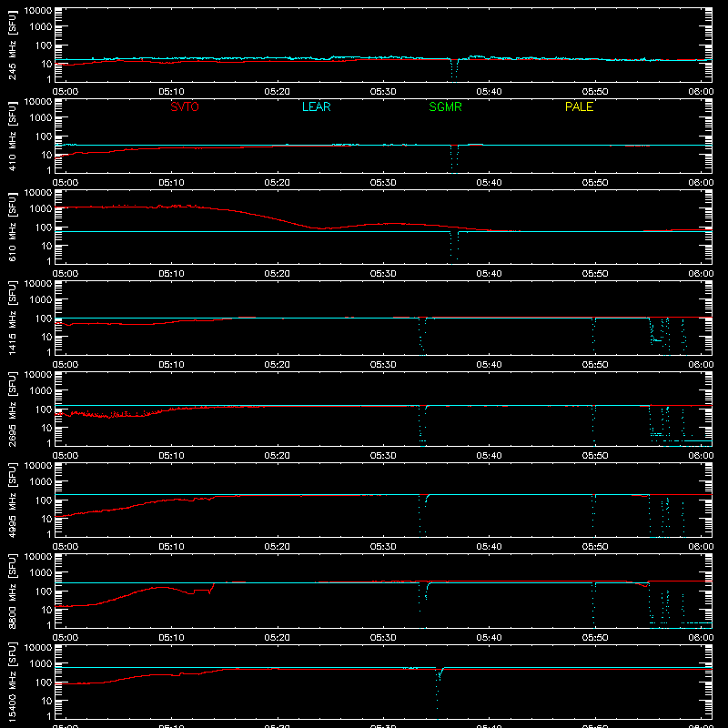
Task: Click 05:20 time label below 610 MHz panel
Action: 278,274
